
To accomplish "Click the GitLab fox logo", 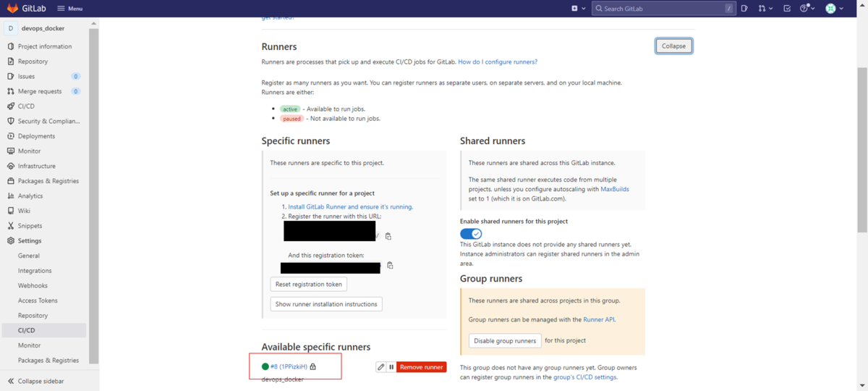I will pos(13,8).
